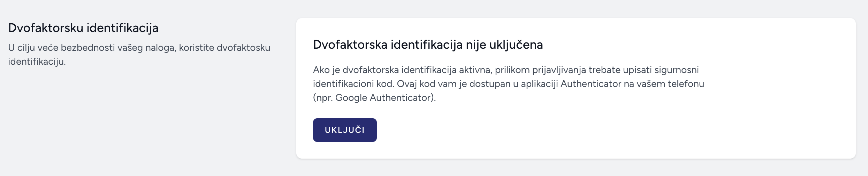The image size is (868, 176).
Task: Click the words 'prilikom prijavljivanja' in the paragraph
Action: (540, 70)
